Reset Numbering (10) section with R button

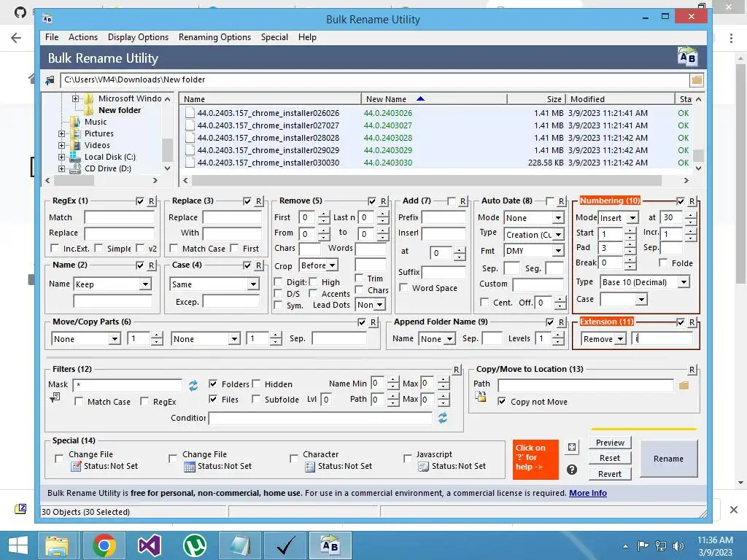692,201
